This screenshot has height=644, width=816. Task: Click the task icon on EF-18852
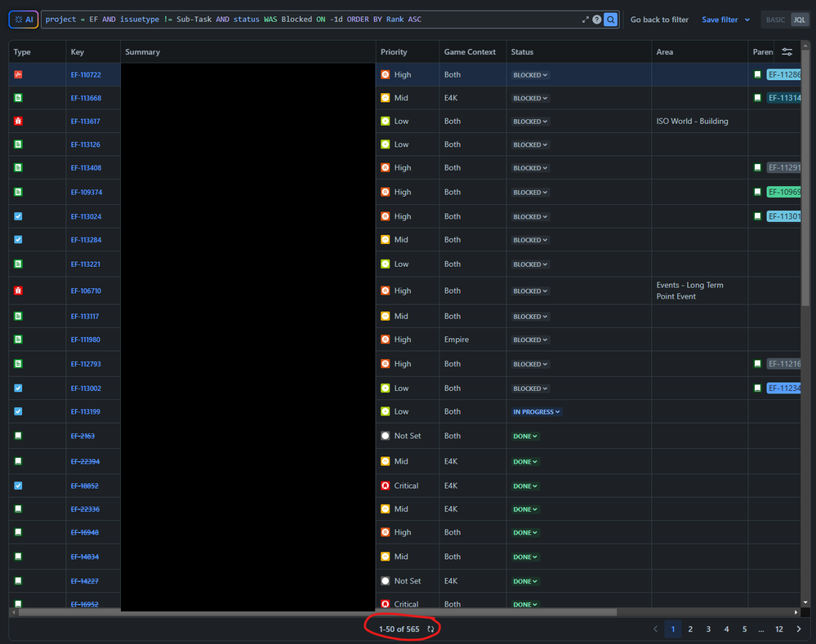(x=18, y=486)
